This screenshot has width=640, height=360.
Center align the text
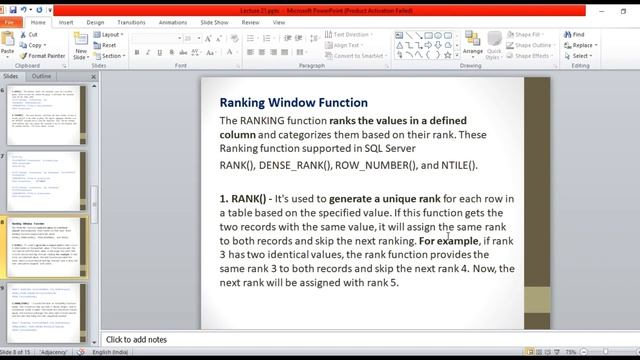tap(262, 52)
